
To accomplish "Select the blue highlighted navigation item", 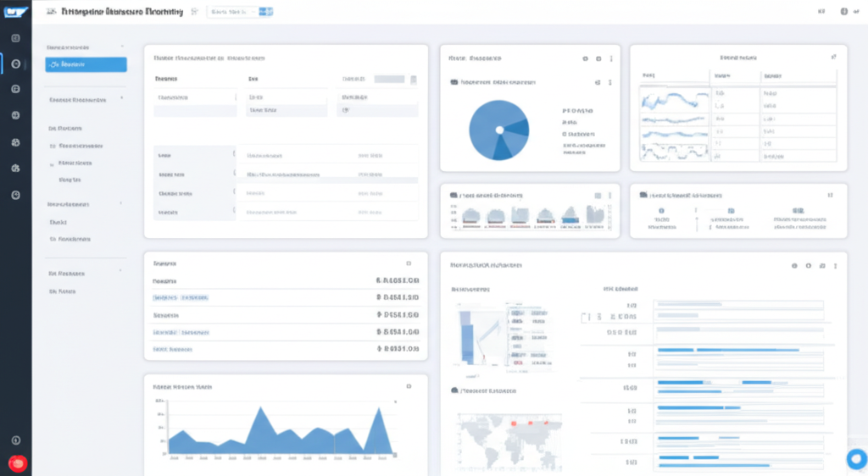I will point(86,64).
